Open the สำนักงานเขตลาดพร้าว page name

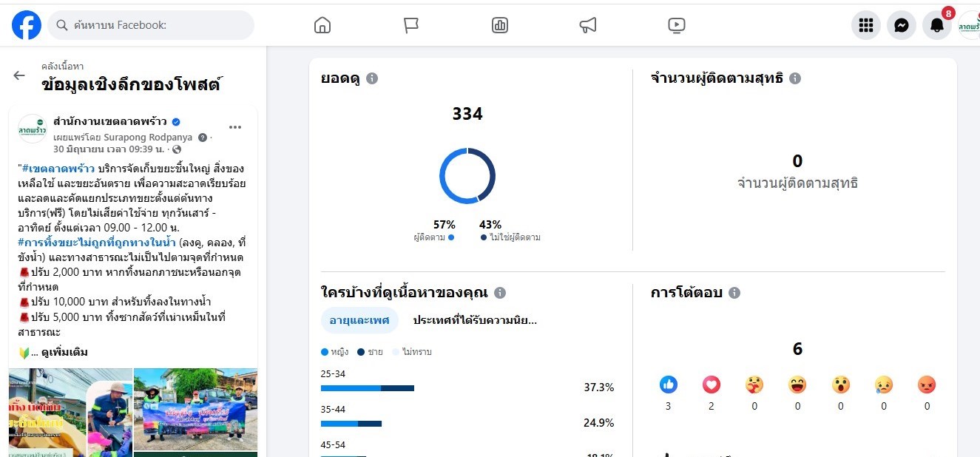110,121
